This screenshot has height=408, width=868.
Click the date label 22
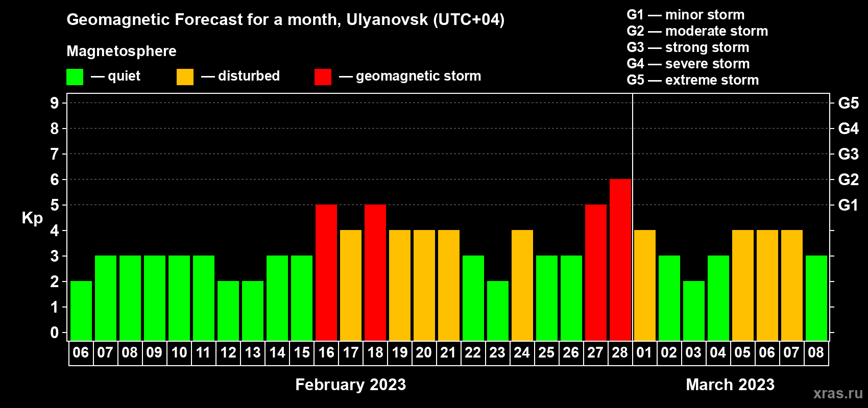473,353
